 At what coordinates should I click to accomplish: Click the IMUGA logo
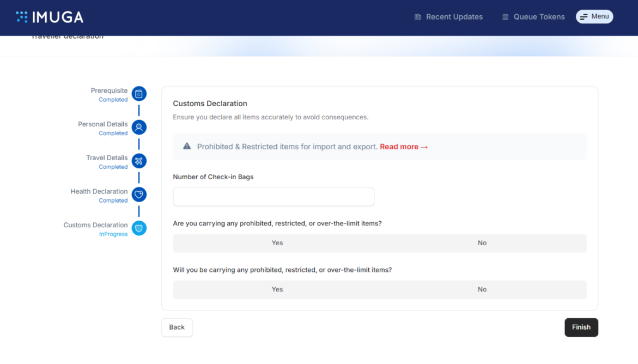(x=50, y=17)
